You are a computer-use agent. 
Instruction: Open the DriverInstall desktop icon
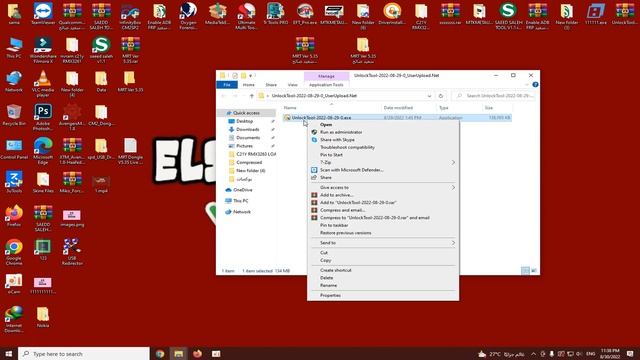[x=392, y=13]
